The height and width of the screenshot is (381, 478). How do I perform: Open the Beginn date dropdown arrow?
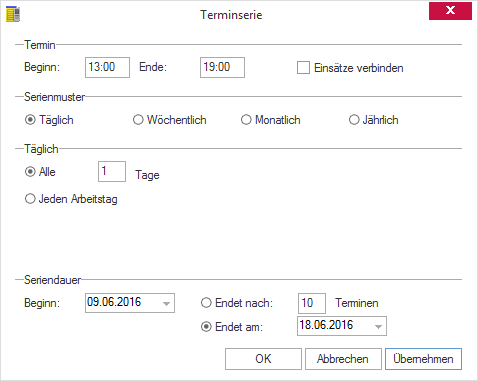click(x=166, y=303)
